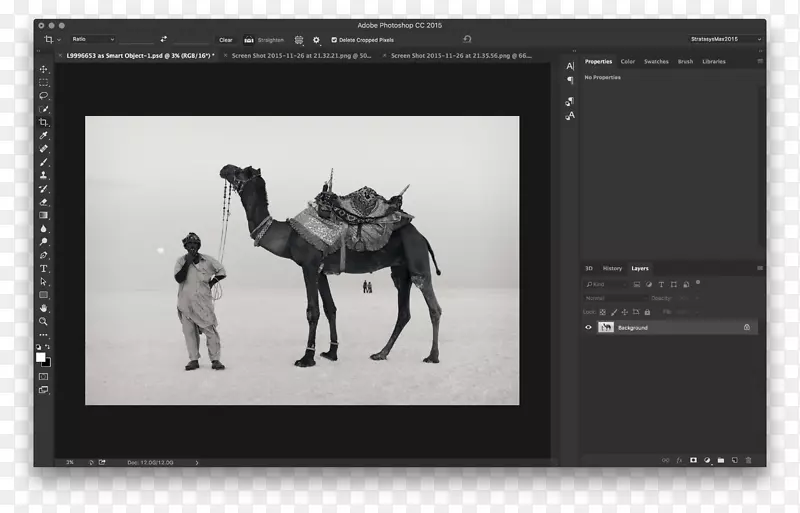
Task: Toggle the Background layer lock icon
Action: [746, 327]
